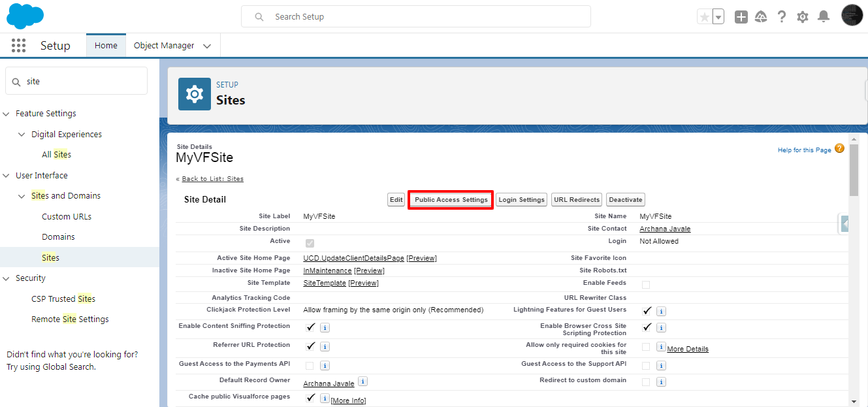Open Remote Site Settings in sidebar
This screenshot has width=868, height=407.
coord(70,319)
